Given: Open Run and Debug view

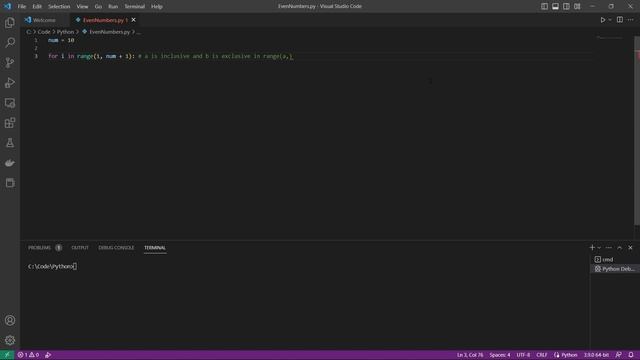Looking at the screenshot, I should tap(10, 82).
